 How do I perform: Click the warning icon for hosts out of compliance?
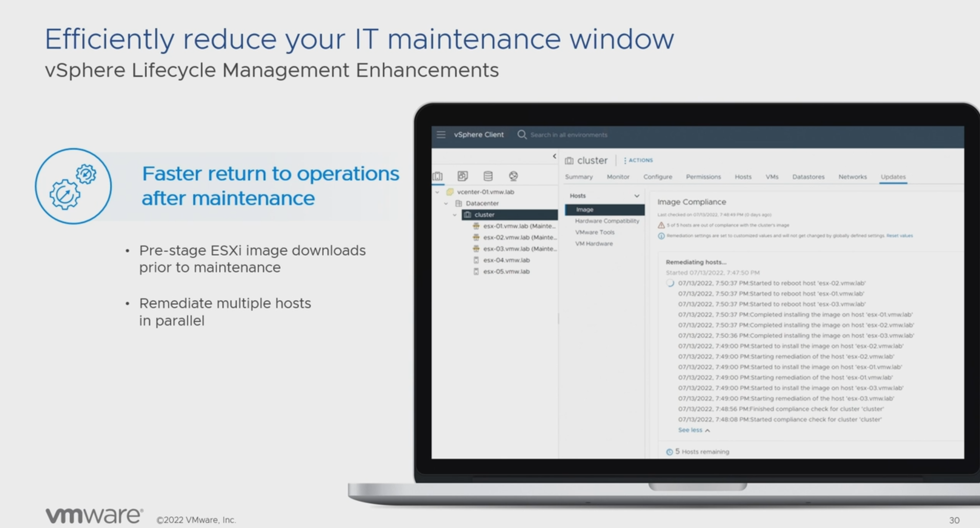661,225
